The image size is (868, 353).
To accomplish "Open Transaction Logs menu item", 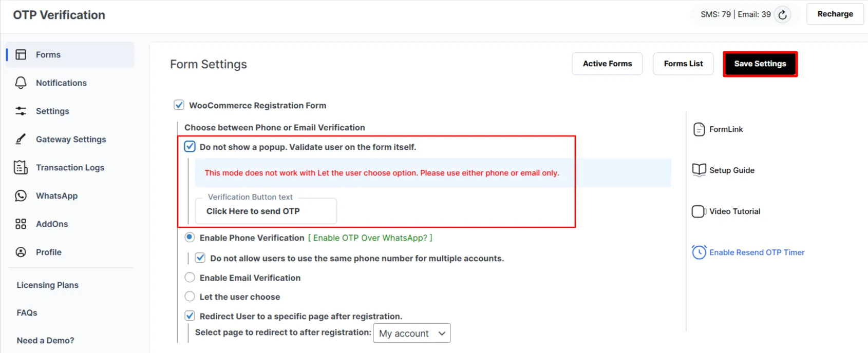I will (x=70, y=167).
